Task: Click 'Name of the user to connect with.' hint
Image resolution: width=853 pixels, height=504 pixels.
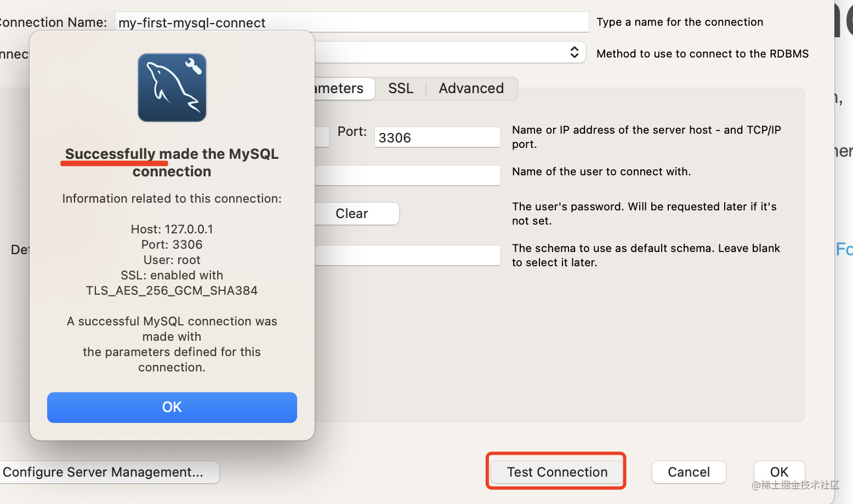Action: click(601, 171)
